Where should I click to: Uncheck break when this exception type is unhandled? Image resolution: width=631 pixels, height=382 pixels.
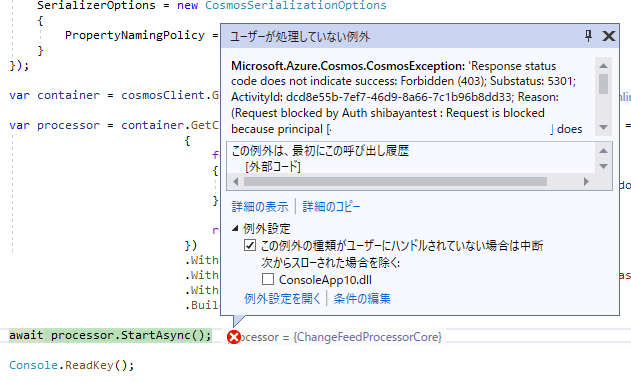[250, 245]
